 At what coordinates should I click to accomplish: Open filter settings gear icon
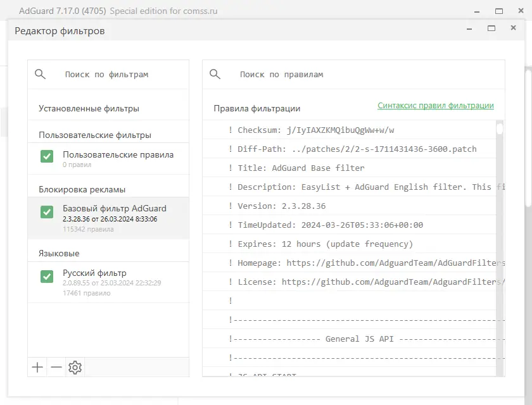click(75, 368)
